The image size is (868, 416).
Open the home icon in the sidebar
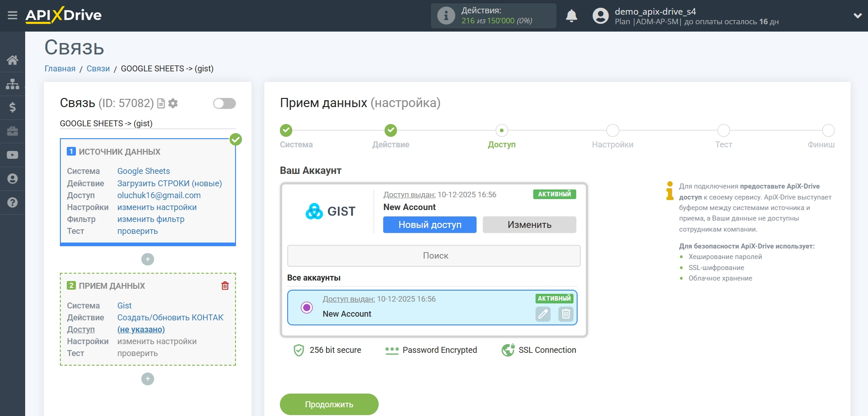[x=12, y=60]
